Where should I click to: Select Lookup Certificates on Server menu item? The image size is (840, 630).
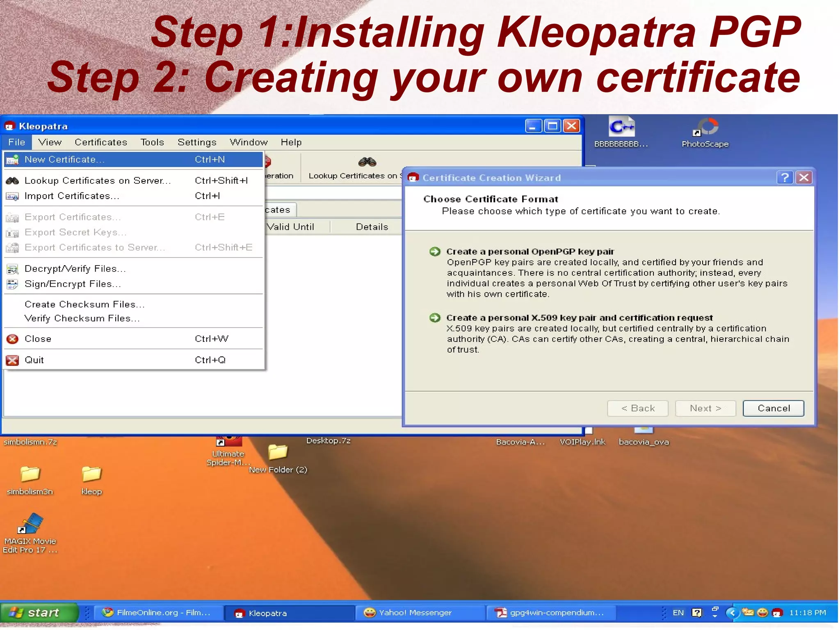97,181
